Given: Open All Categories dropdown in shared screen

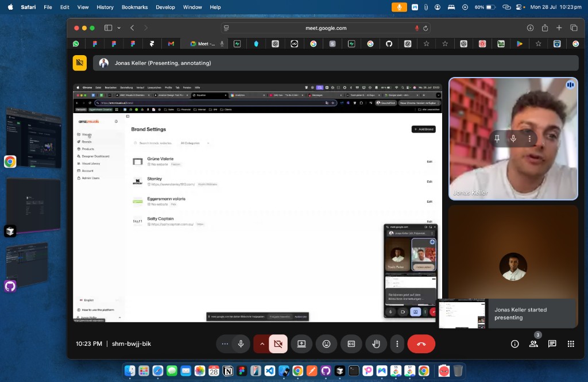Looking at the screenshot, I should [x=195, y=143].
